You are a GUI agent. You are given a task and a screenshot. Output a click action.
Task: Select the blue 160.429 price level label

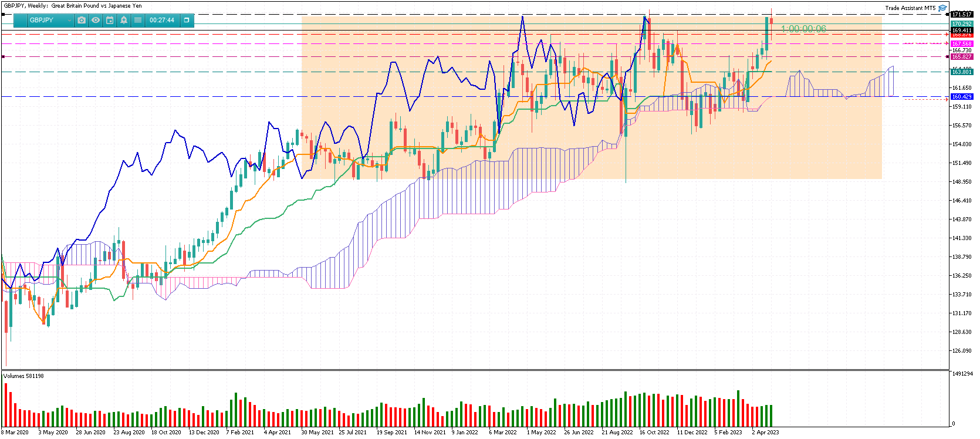point(962,96)
